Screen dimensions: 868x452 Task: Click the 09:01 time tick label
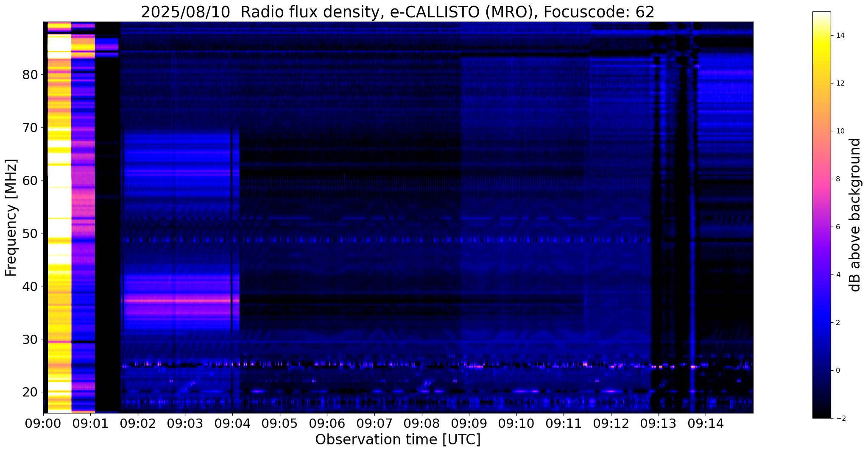click(x=90, y=424)
